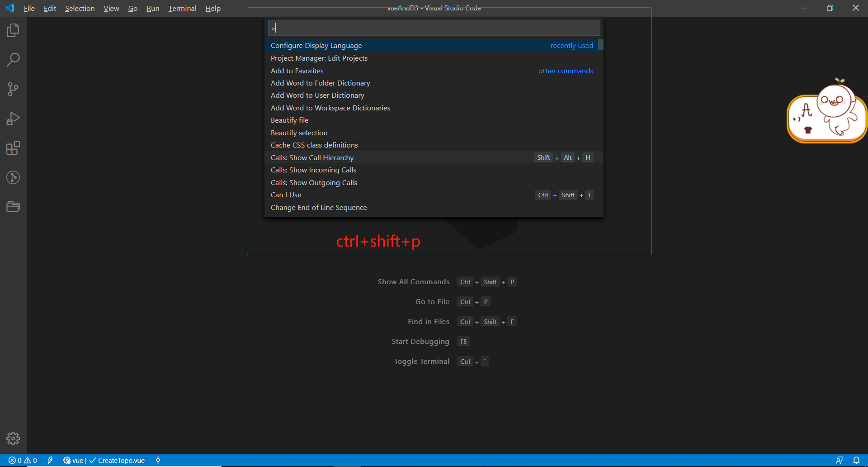Open the Explorer icon in activity bar

click(13, 30)
